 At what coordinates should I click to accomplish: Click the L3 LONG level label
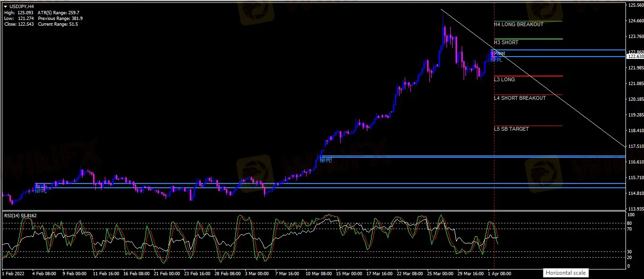point(504,79)
